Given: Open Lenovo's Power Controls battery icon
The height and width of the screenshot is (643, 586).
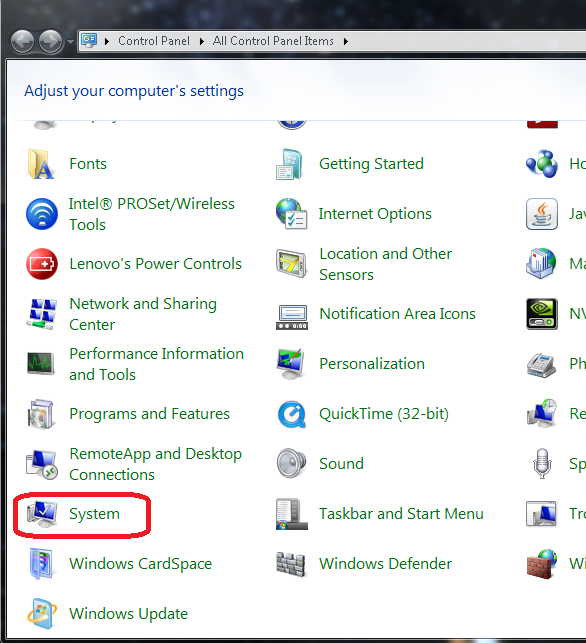Looking at the screenshot, I should tap(42, 264).
